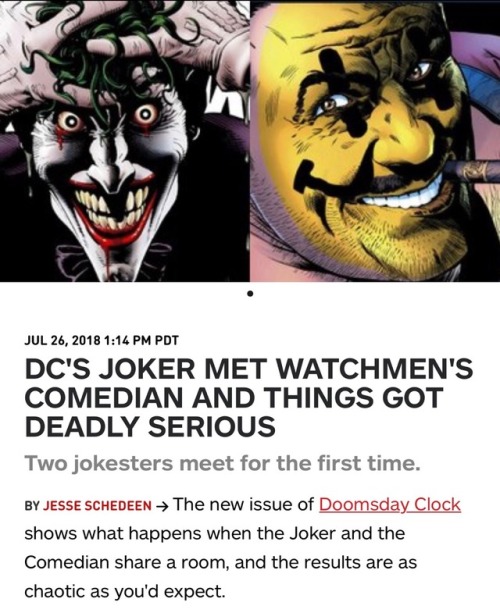Open the Doomsday Clock link

[390, 504]
